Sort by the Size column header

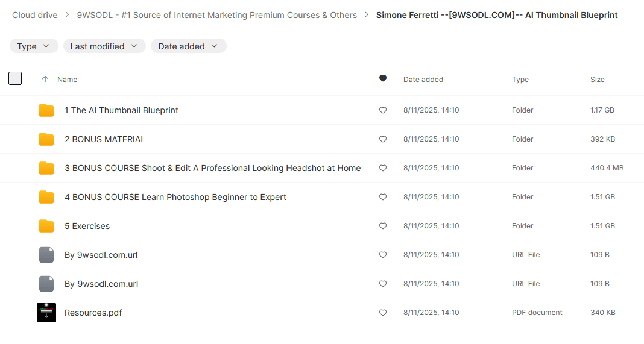[x=597, y=80]
